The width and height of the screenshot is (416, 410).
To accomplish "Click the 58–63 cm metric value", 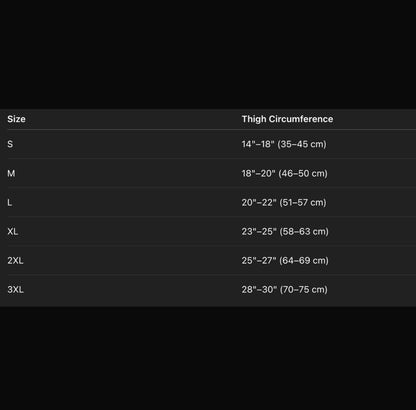I will coord(304,231).
